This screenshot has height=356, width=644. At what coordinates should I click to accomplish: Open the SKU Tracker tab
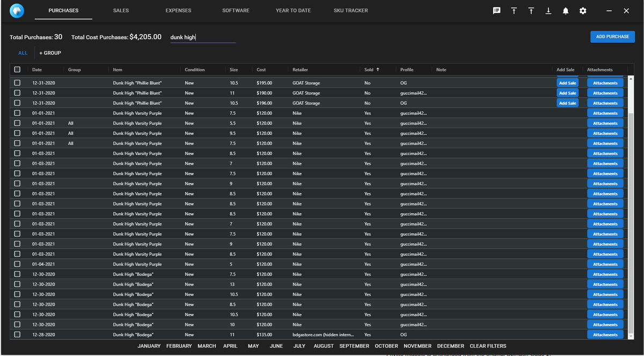coord(351,11)
